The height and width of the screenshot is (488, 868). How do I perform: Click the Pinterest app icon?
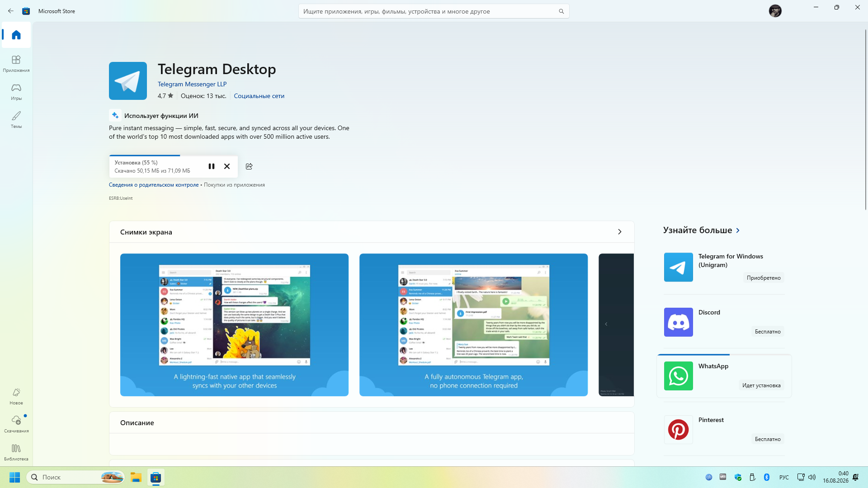[x=678, y=430]
